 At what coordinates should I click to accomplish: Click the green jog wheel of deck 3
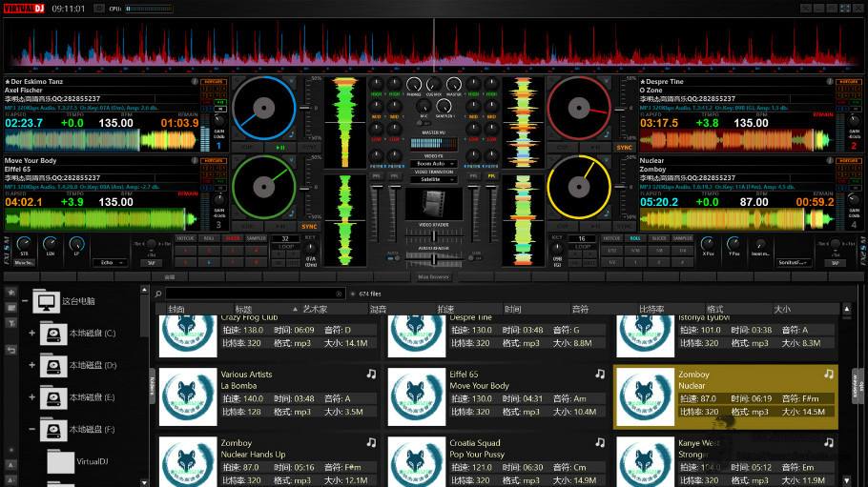(264, 187)
